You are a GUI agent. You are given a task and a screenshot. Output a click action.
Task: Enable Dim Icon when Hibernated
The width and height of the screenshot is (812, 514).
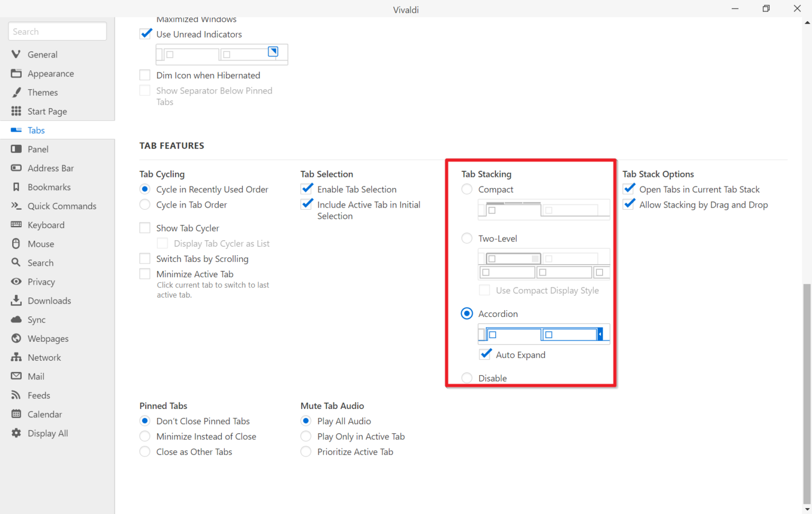tap(145, 74)
